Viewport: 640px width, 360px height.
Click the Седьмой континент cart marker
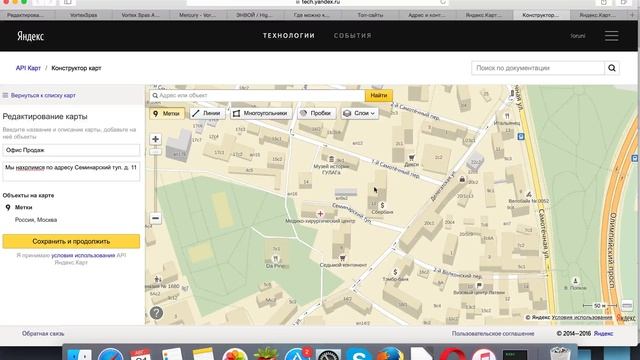(x=342, y=258)
